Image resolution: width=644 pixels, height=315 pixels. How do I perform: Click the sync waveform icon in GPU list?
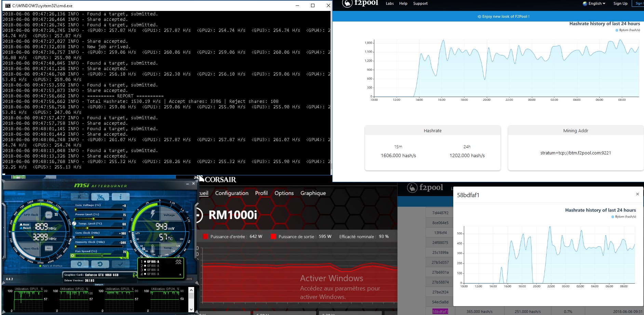[178, 262]
